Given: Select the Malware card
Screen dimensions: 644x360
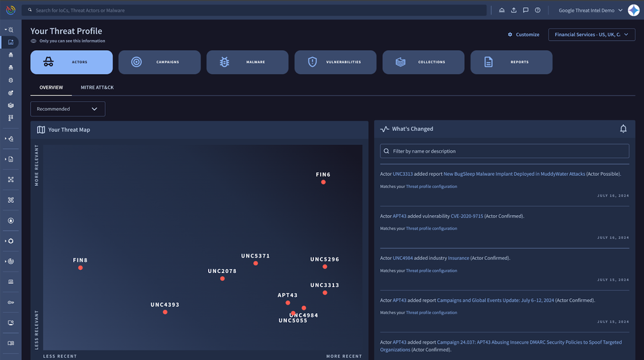Looking at the screenshot, I should tap(248, 62).
